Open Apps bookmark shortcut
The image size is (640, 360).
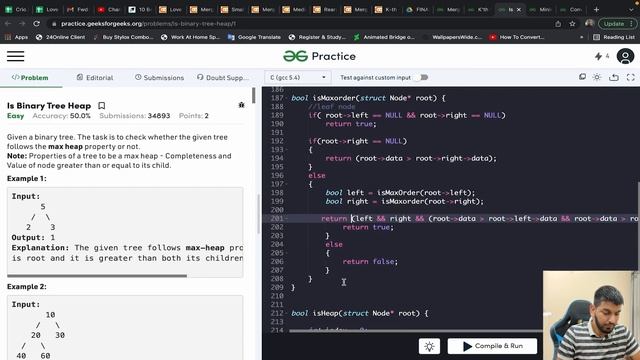click(x=16, y=37)
